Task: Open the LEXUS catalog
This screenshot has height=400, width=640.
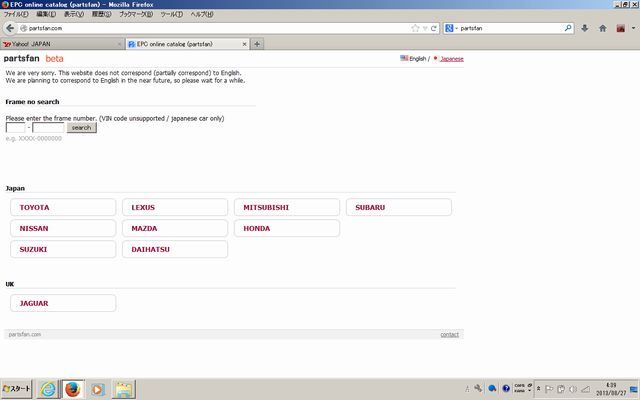Action: point(175,207)
